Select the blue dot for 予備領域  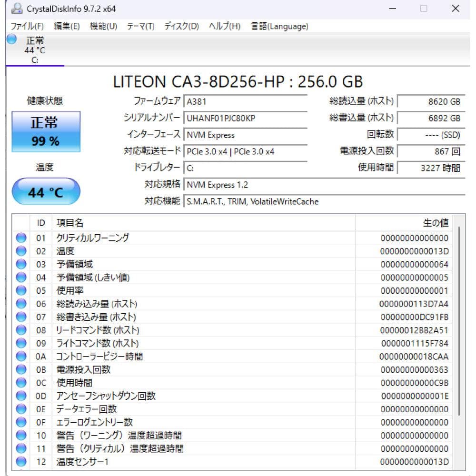pos(21,264)
